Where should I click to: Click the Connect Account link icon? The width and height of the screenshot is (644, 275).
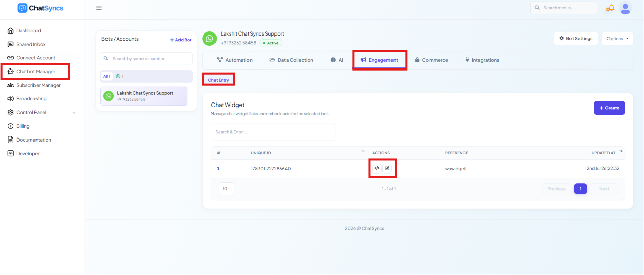pos(11,58)
